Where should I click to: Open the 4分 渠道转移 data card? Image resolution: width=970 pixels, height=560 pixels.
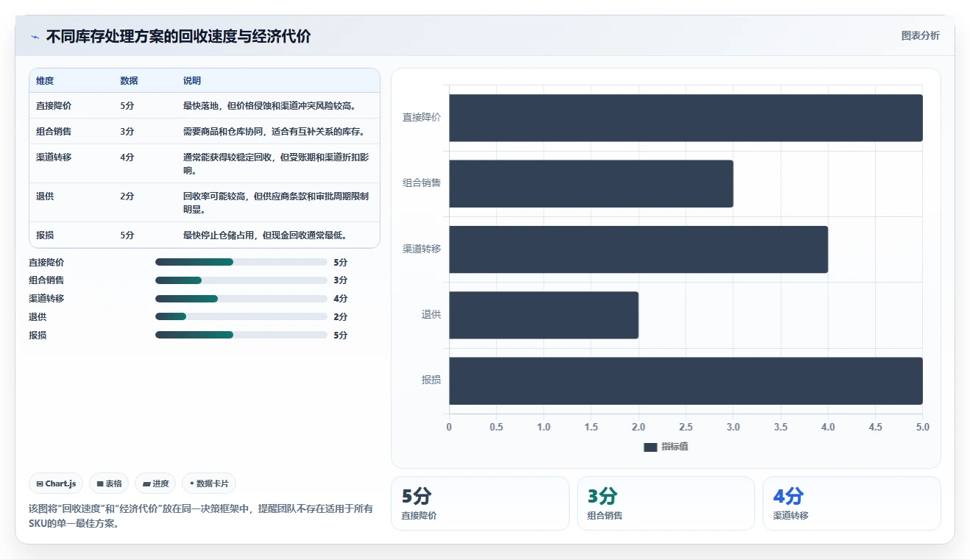point(852,503)
